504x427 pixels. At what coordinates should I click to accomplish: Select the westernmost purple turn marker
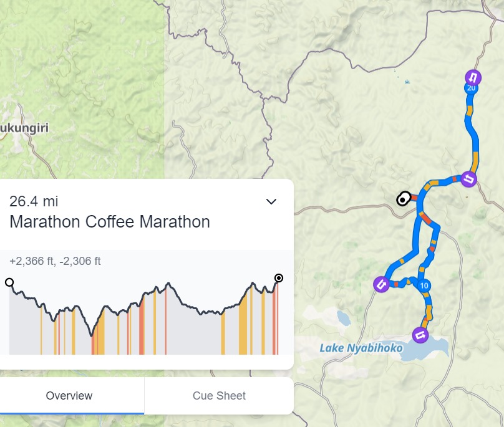tap(381, 285)
